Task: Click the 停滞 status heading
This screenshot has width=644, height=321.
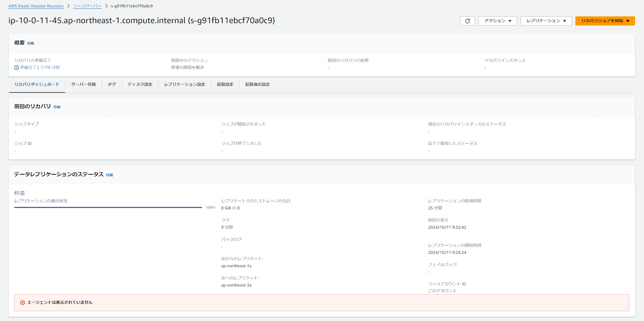Action: pyautogui.click(x=19, y=193)
